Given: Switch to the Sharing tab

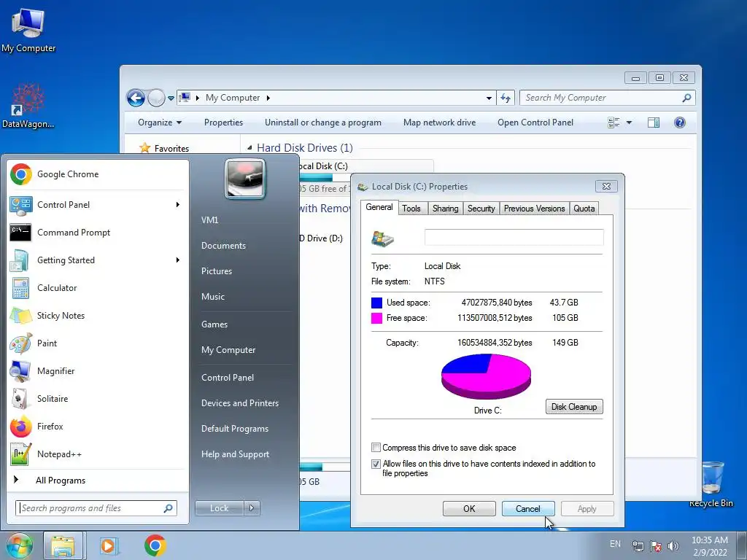Looking at the screenshot, I should [446, 209].
